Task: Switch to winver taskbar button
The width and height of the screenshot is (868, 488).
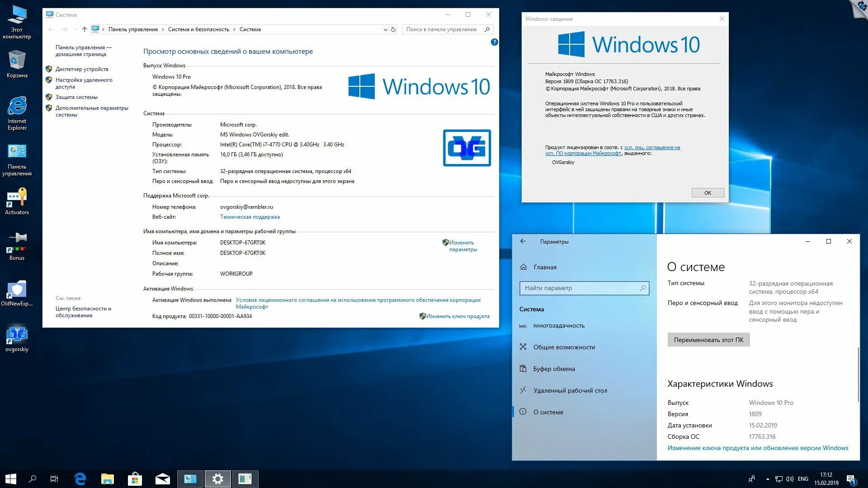Action: pos(245,479)
